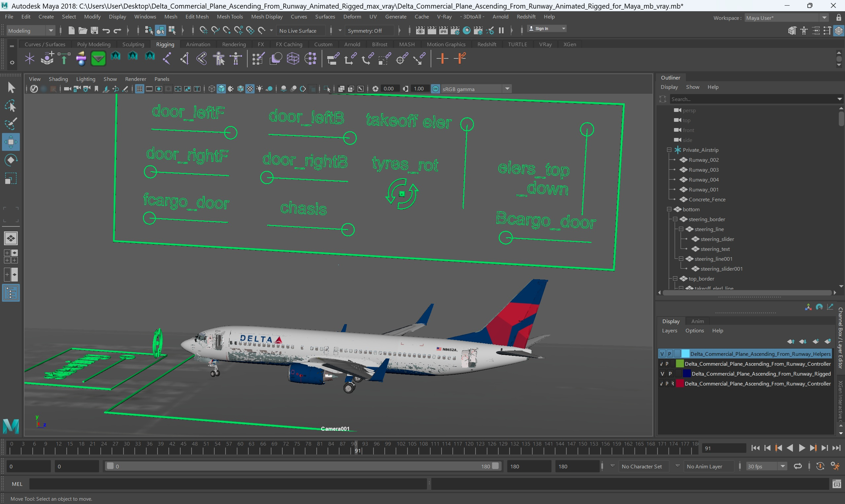
Task: Click the MEL command line input
Action: click(x=228, y=484)
